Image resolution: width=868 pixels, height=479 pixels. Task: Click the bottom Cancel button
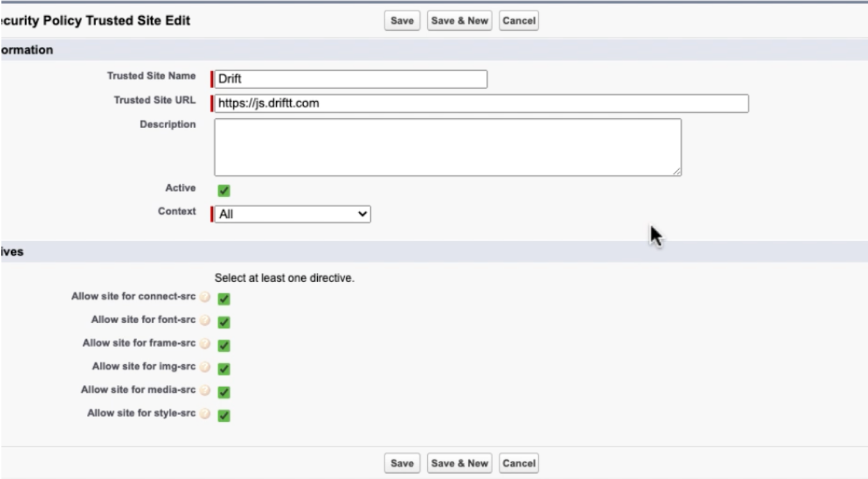point(519,463)
